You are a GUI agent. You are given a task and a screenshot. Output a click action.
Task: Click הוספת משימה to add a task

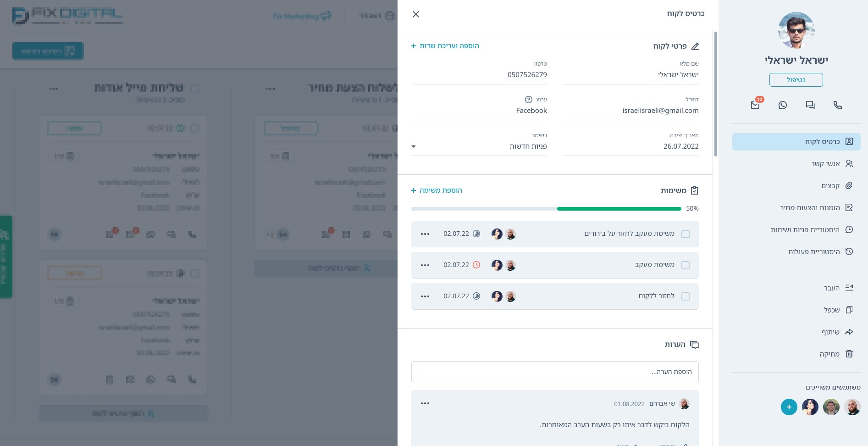[437, 190]
